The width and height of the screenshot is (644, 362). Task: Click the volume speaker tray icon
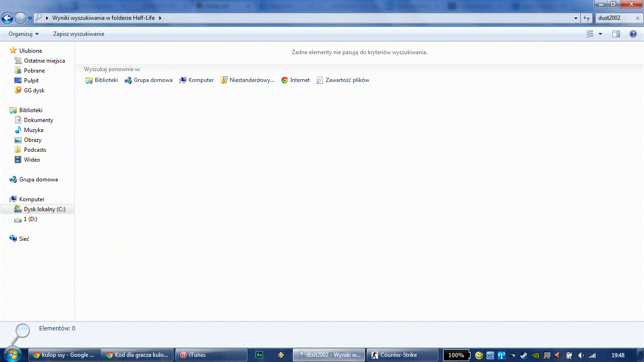click(581, 355)
